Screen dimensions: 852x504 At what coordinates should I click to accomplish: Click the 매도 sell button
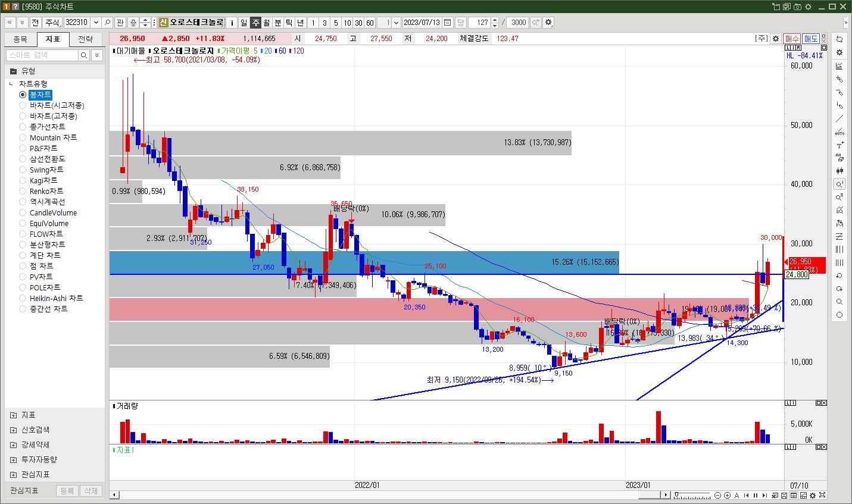[811, 39]
